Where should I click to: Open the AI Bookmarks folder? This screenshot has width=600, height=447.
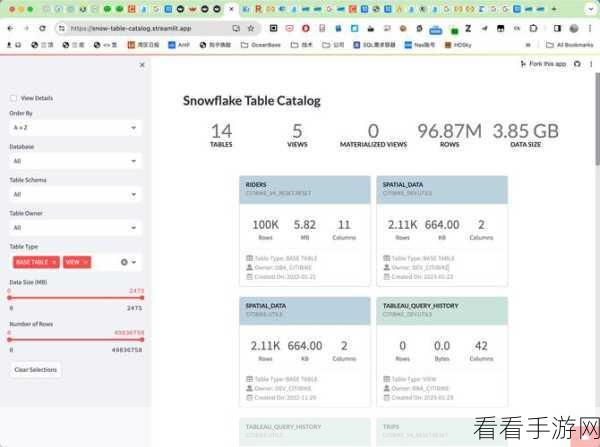(x=569, y=45)
